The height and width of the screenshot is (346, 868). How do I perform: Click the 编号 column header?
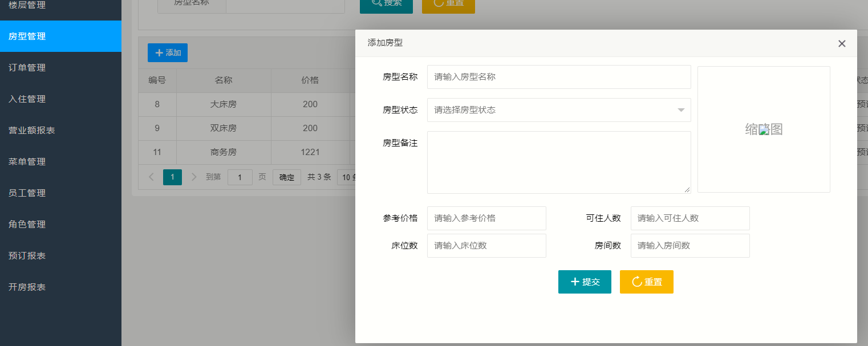tap(157, 80)
